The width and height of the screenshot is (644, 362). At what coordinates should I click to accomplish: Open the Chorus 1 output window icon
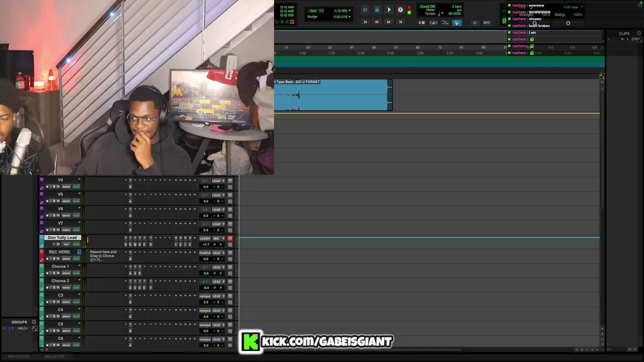pos(230,267)
